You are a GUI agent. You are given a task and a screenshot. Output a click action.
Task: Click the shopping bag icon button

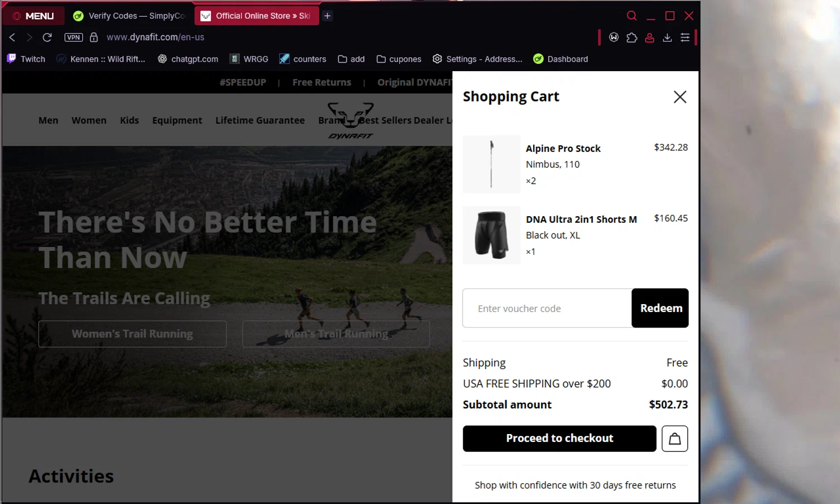tap(675, 438)
